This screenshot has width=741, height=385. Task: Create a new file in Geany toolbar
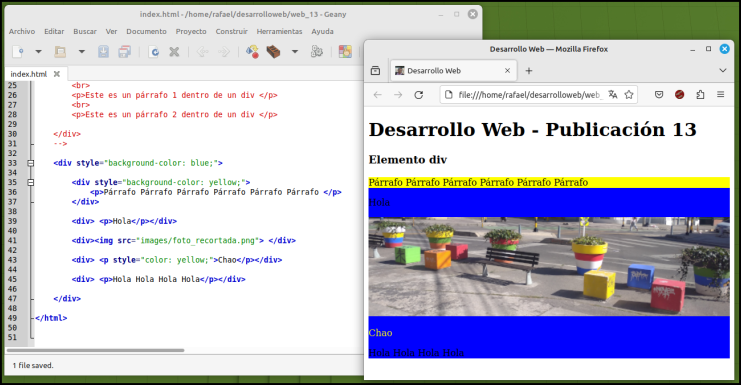tap(18, 51)
